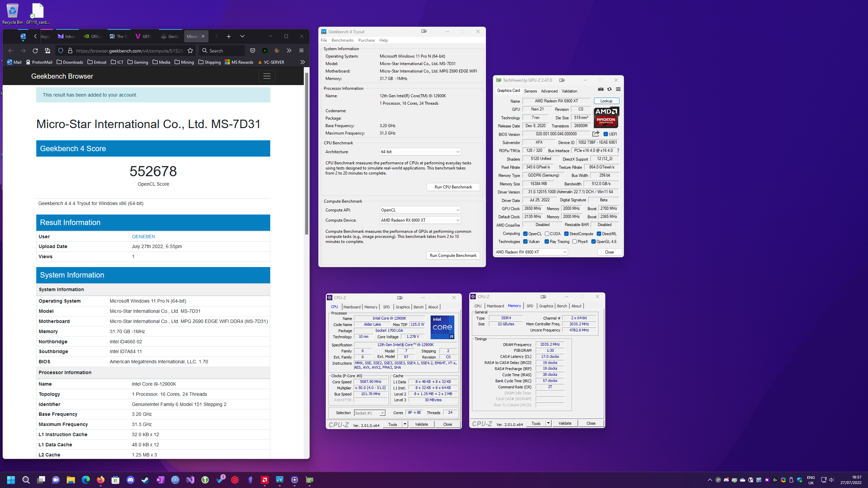Toggle OpenCL checkbox in GPU-Z

click(x=525, y=234)
